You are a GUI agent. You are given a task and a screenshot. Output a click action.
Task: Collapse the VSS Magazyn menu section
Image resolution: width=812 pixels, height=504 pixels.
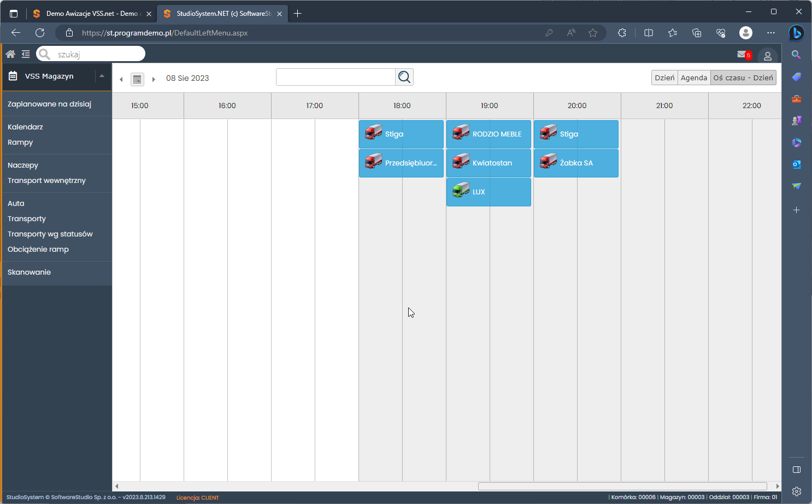click(x=102, y=76)
